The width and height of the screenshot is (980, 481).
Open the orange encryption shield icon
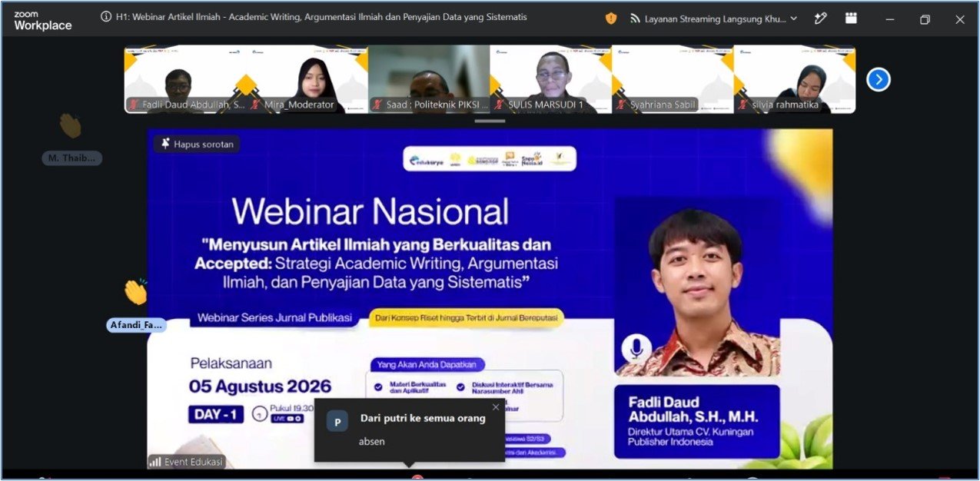611,18
